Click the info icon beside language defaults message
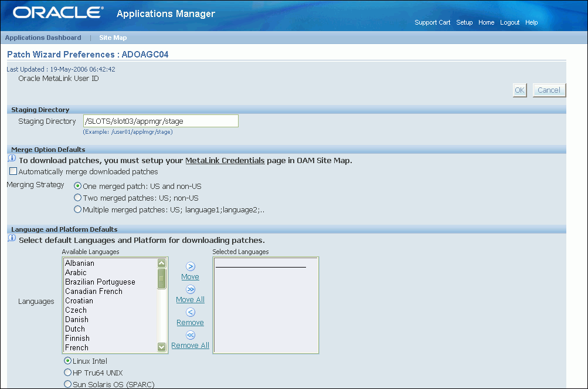Viewport: 588px width, 389px height. point(12,238)
